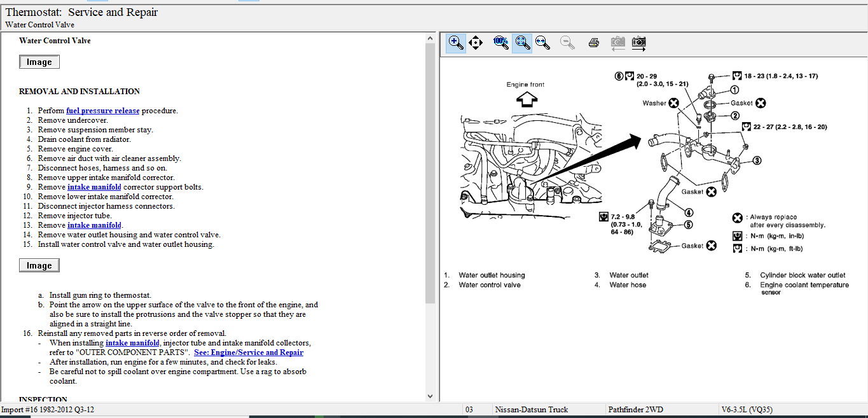Choose the fit to width magnifier
Screen dimensions: 868x418
pyautogui.click(x=542, y=43)
